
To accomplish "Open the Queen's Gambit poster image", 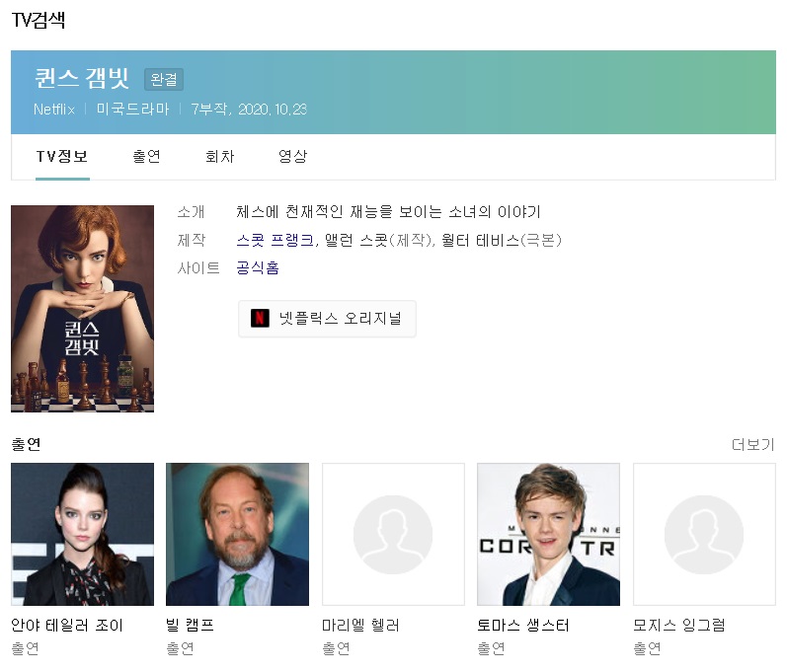I will [x=82, y=309].
